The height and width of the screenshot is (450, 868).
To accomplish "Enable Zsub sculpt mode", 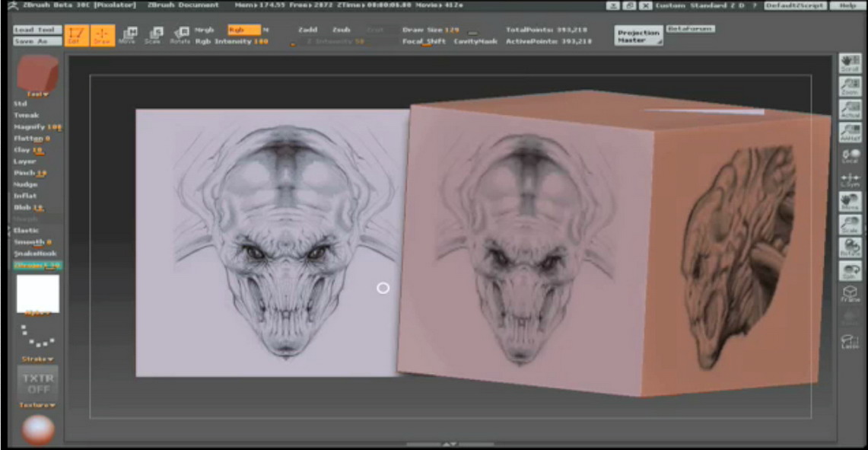I will pos(341,30).
